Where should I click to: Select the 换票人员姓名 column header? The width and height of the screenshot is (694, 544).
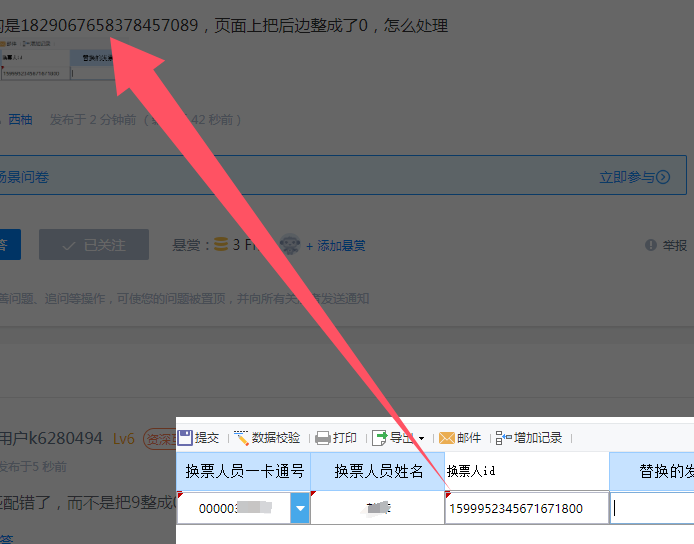pos(378,471)
